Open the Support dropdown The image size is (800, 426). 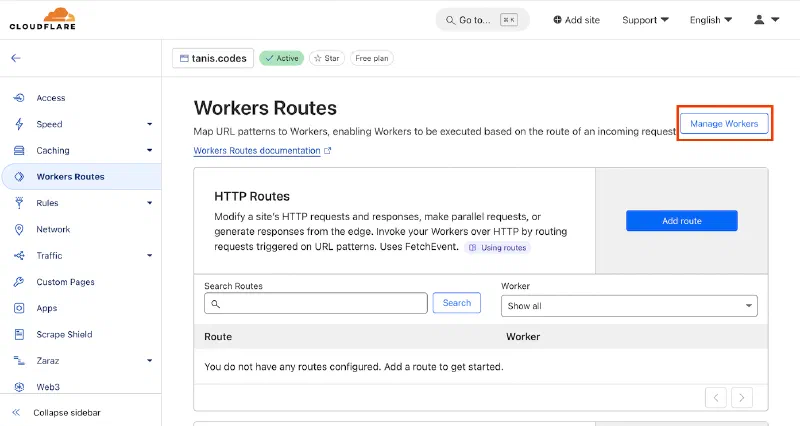(645, 20)
